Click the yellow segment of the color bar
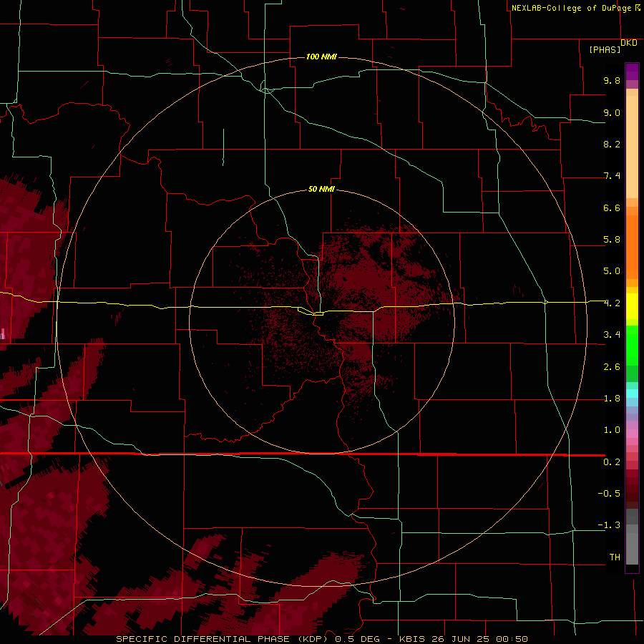The width and height of the screenshot is (644, 644). (632, 306)
